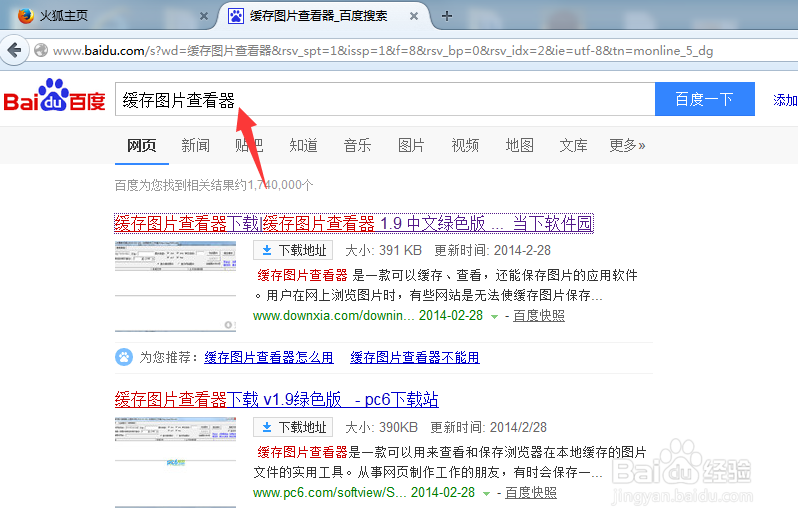
Task: Open the 当下软件园 result title link
Action: point(354,223)
